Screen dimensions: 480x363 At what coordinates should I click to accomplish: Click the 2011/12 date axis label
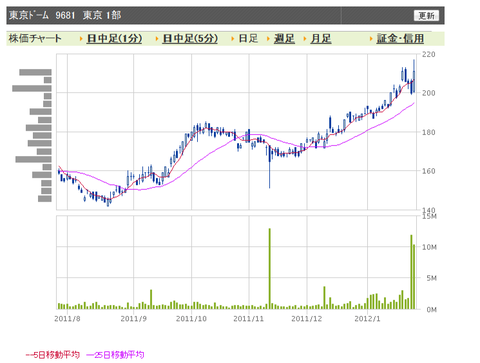pos(307,319)
